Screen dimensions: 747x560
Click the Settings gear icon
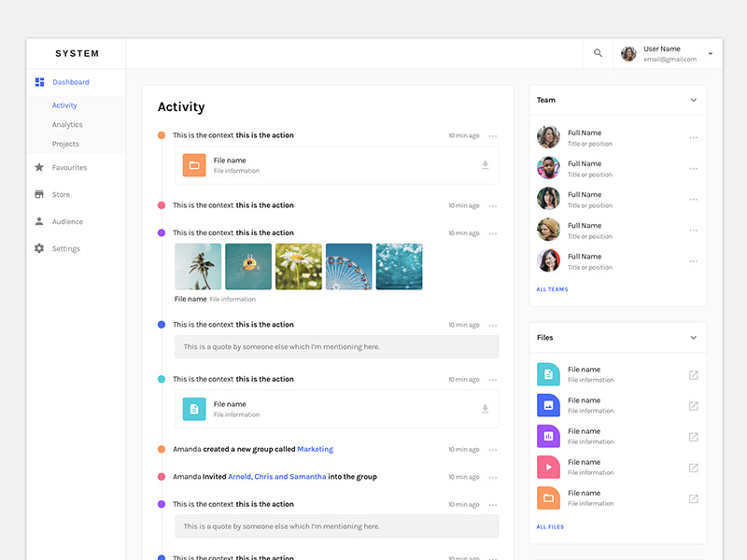click(x=39, y=248)
